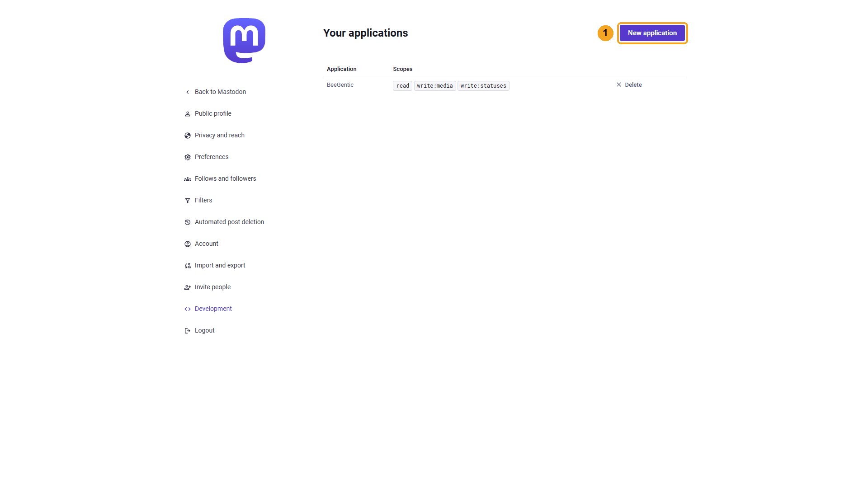
Task: Click the X icon next to Delete
Action: point(619,84)
